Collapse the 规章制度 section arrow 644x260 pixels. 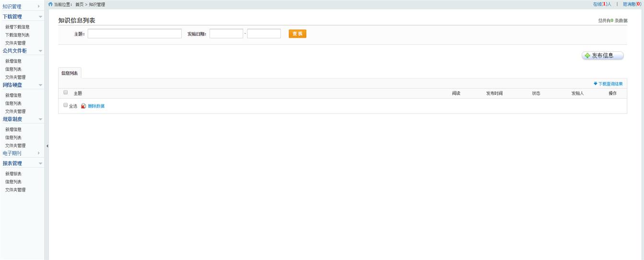(x=40, y=119)
